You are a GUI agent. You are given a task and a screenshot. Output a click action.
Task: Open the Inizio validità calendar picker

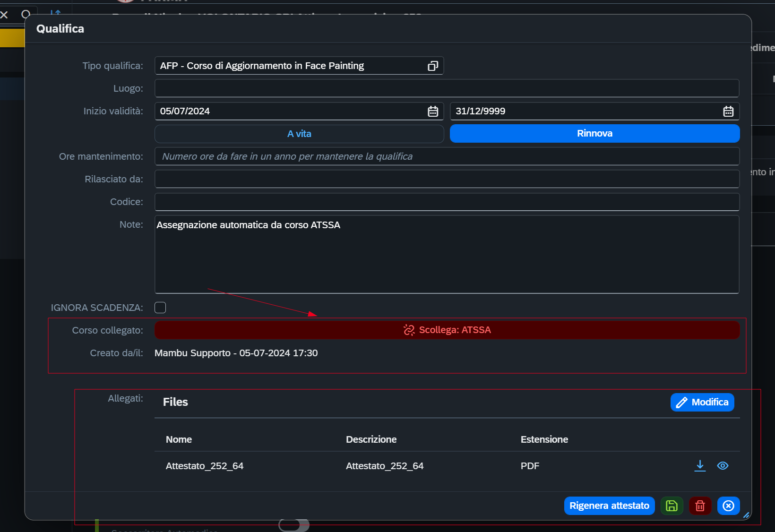[433, 111]
